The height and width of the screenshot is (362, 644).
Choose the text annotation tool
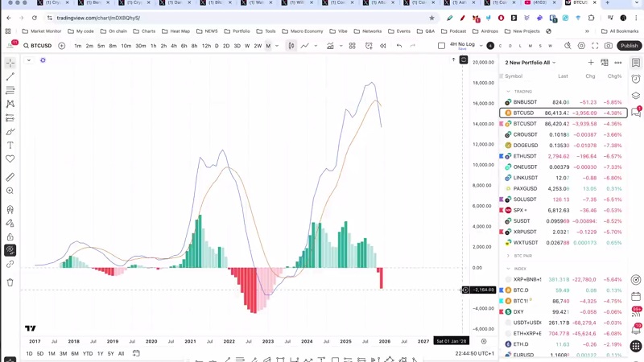pyautogui.click(x=10, y=146)
